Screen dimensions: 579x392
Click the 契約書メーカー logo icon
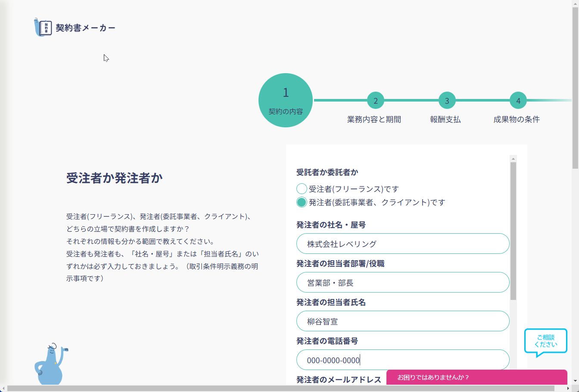tap(43, 28)
